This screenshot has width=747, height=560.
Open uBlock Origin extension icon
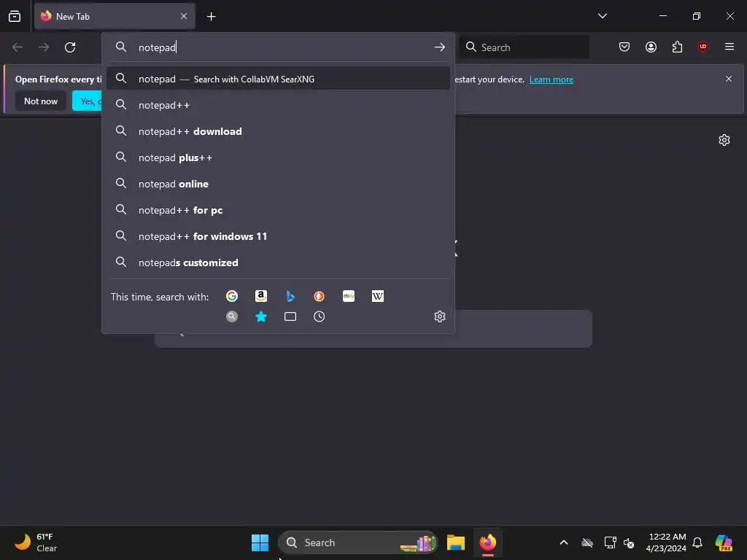pyautogui.click(x=703, y=47)
